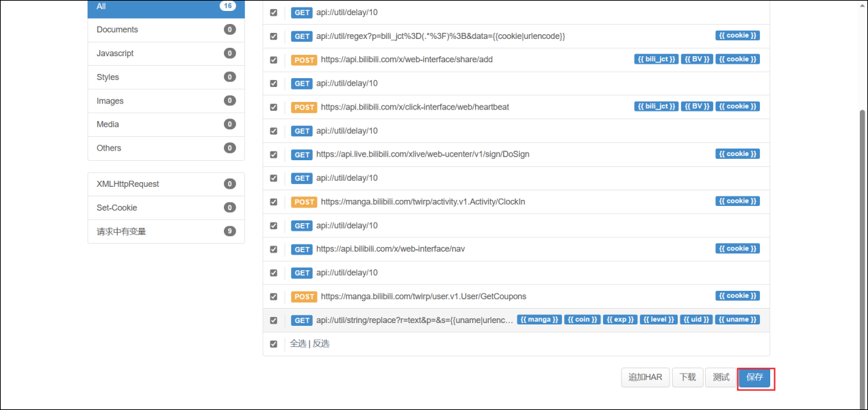Open the api.bilibili.com web-interface/nav request

390,249
